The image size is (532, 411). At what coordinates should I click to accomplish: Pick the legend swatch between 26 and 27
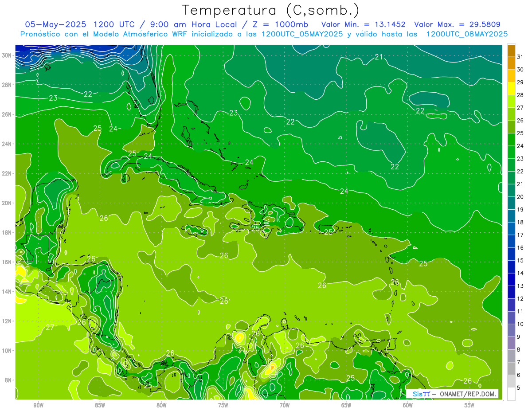tap(511, 114)
